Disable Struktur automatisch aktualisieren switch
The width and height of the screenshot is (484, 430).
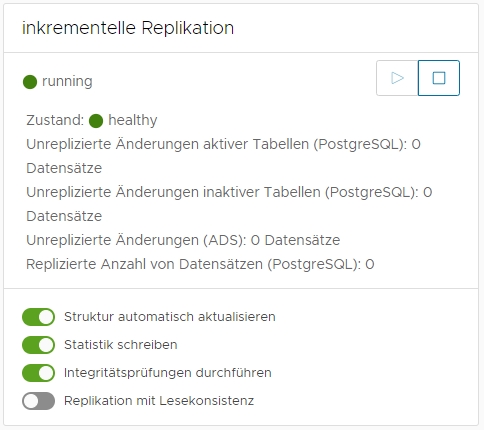coord(39,317)
